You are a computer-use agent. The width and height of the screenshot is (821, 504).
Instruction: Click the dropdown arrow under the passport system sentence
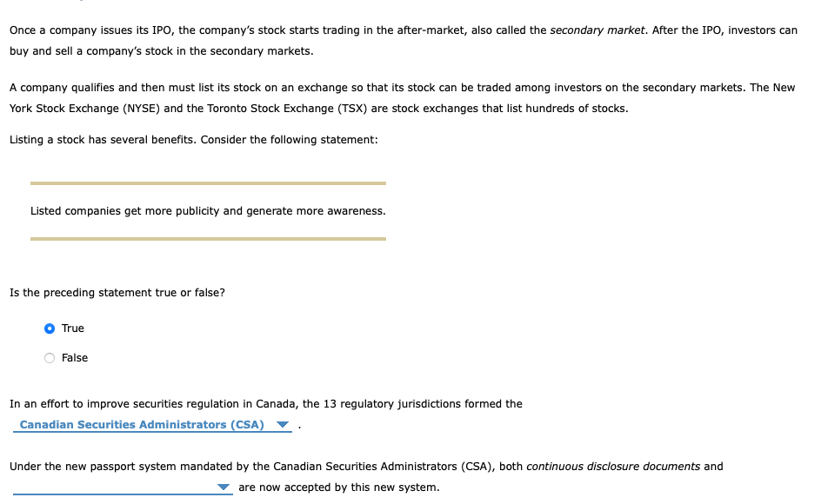(224, 487)
